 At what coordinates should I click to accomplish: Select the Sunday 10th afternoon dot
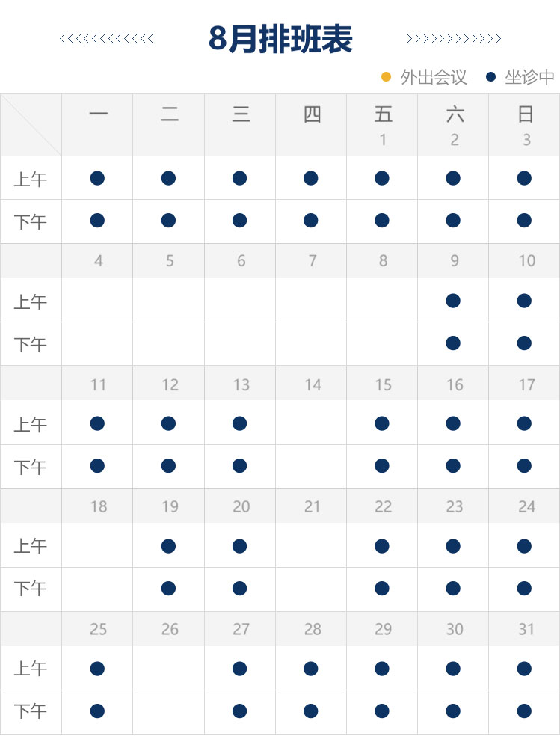[524, 343]
